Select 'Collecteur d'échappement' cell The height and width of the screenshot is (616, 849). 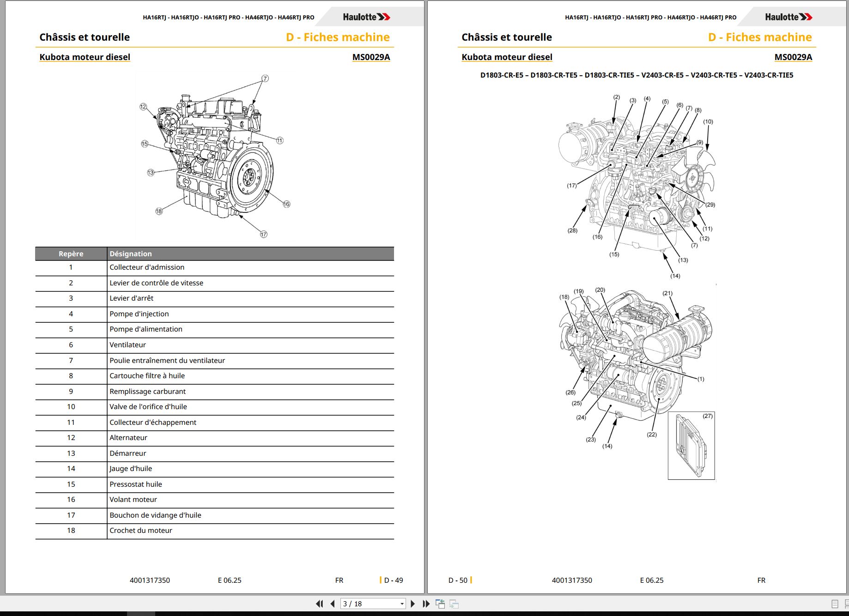(x=250, y=422)
